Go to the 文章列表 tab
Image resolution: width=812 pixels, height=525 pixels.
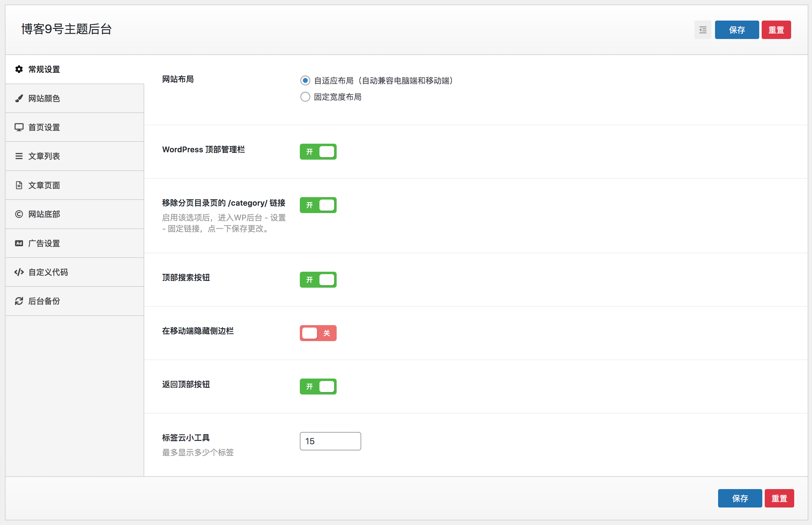[75, 156]
